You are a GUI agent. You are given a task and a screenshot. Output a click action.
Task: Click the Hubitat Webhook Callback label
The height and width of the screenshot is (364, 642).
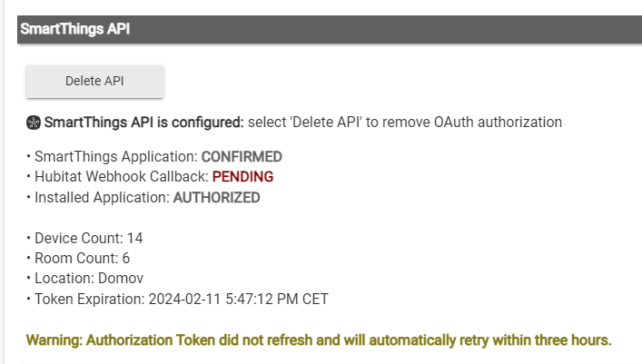[122, 177]
